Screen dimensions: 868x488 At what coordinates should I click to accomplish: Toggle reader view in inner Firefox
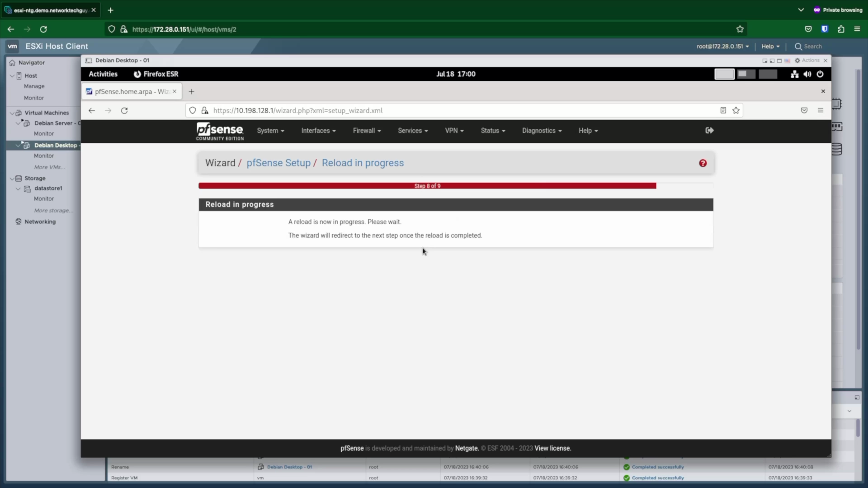tap(723, 111)
